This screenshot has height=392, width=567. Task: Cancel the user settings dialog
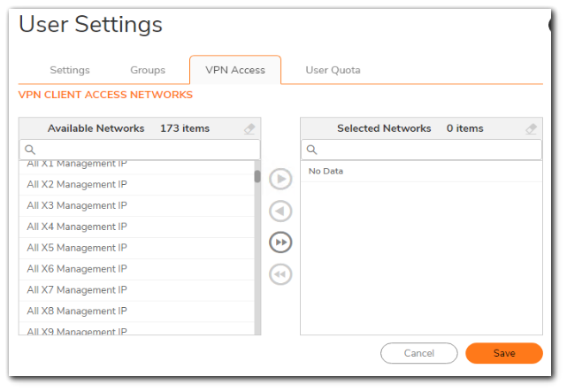coord(419,353)
